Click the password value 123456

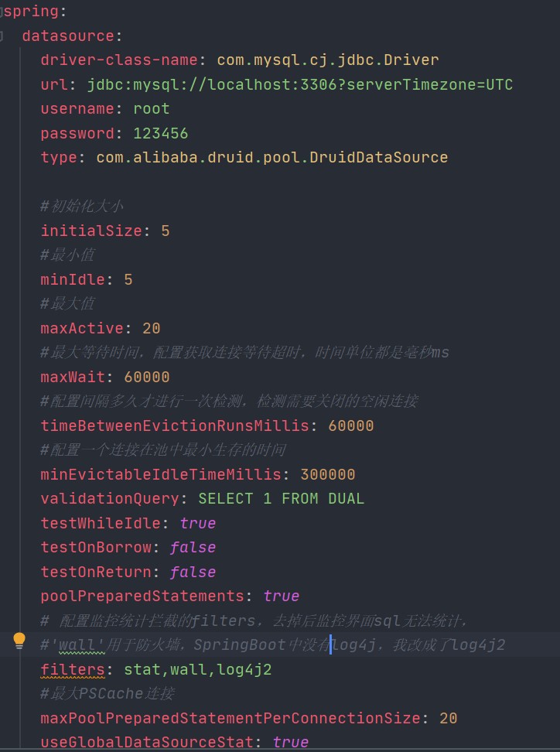(x=161, y=133)
